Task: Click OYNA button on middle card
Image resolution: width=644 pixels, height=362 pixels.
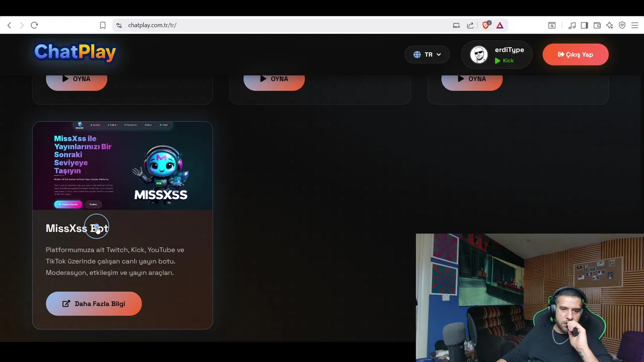Action: click(274, 79)
